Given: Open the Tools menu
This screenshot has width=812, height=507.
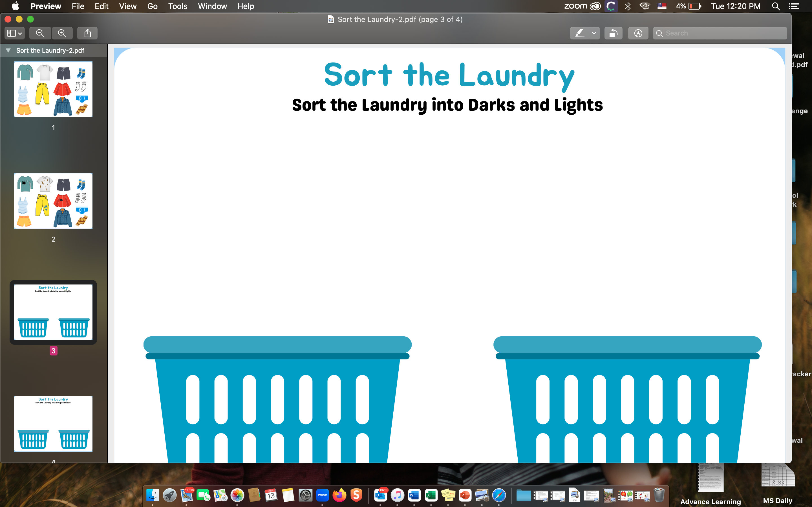Looking at the screenshot, I should (x=177, y=6).
